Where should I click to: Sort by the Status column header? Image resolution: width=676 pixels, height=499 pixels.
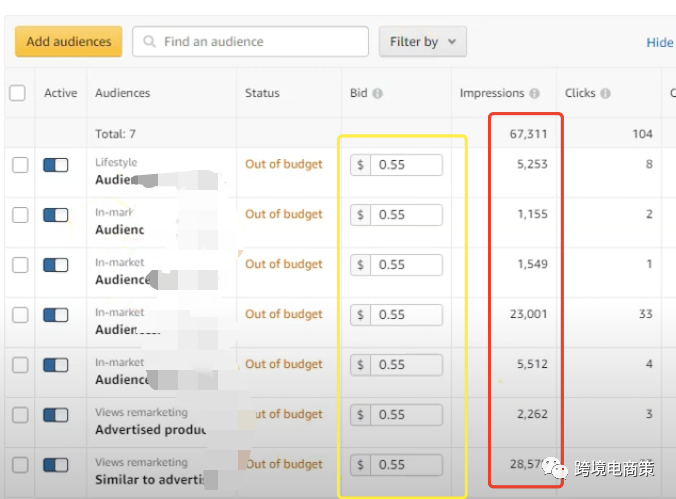262,93
